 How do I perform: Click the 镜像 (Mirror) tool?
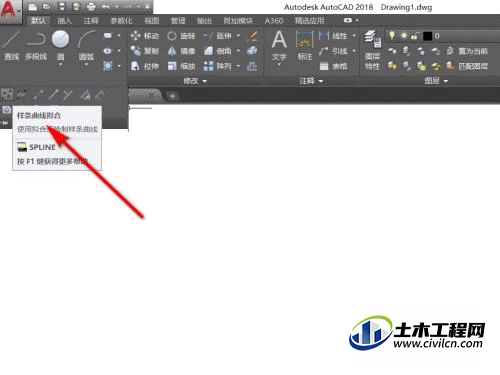click(x=181, y=51)
